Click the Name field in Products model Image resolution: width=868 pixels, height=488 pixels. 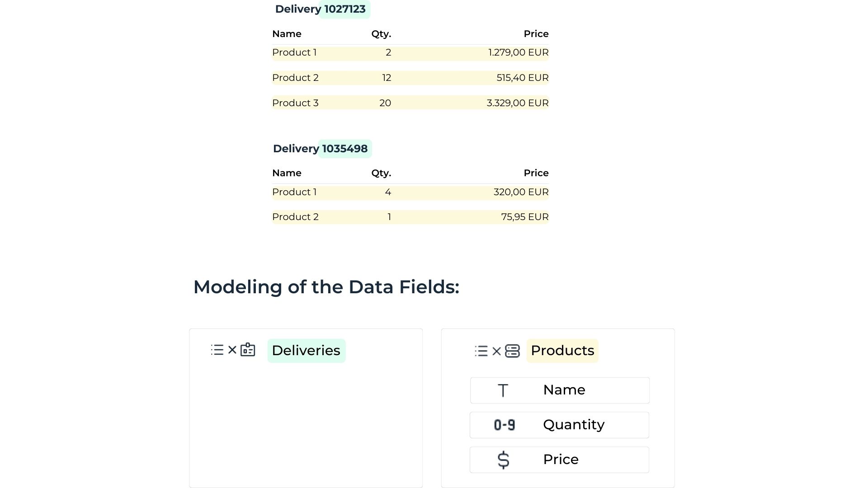[x=559, y=389]
